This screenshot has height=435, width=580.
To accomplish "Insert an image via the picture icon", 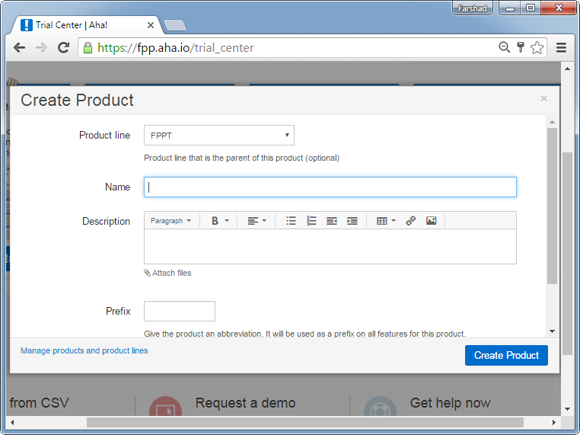I will tap(431, 221).
